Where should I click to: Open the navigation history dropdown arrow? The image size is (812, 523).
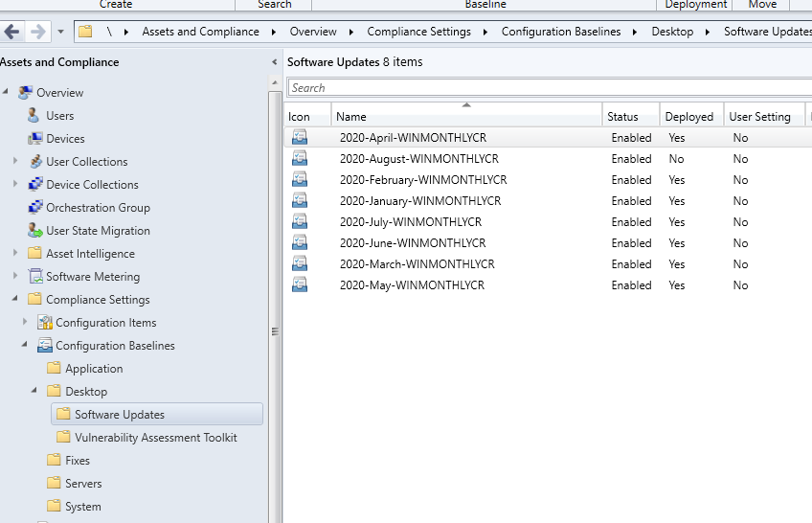[60, 32]
